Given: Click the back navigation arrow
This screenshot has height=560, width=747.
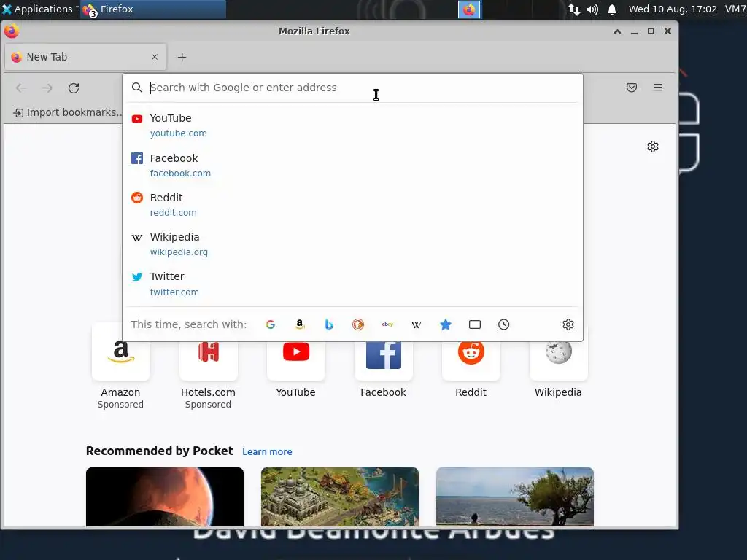Looking at the screenshot, I should coord(21,88).
